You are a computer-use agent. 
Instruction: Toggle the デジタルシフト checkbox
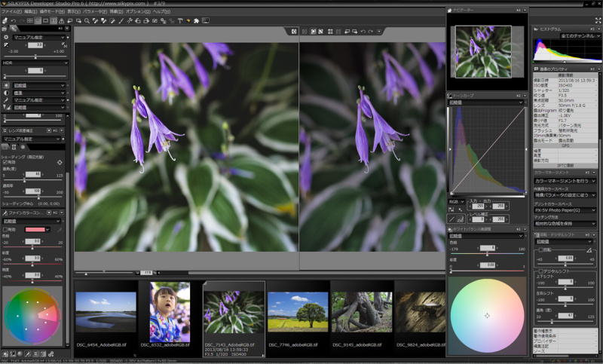tap(539, 271)
